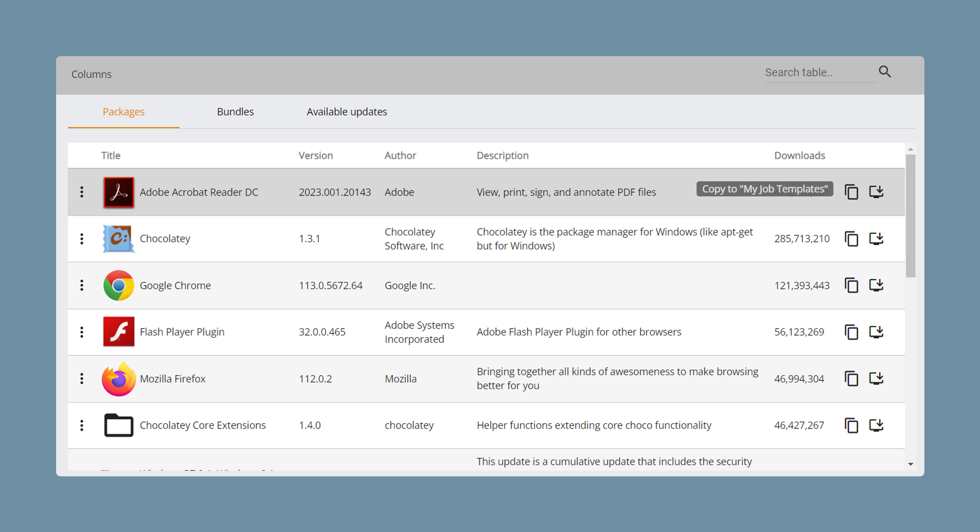Copy Chocolatey package to job templates
Viewport: 980px width, 532px height.
point(852,239)
